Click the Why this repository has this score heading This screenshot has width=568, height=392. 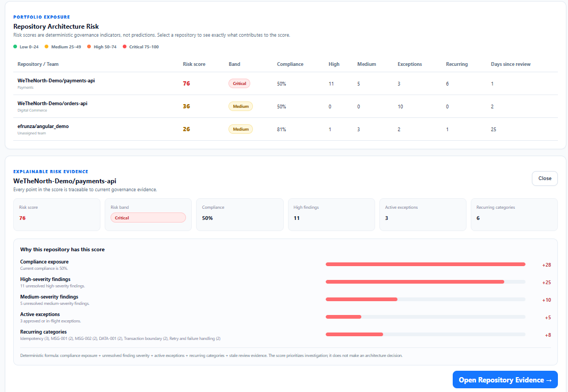pyautogui.click(x=62, y=249)
